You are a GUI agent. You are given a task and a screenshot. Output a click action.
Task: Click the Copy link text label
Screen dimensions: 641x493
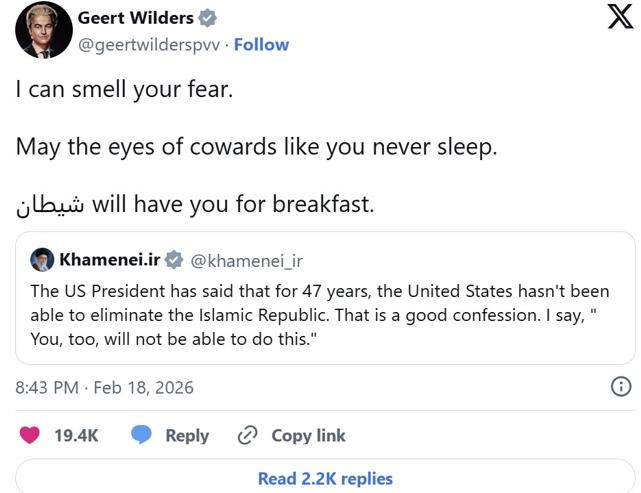click(308, 435)
